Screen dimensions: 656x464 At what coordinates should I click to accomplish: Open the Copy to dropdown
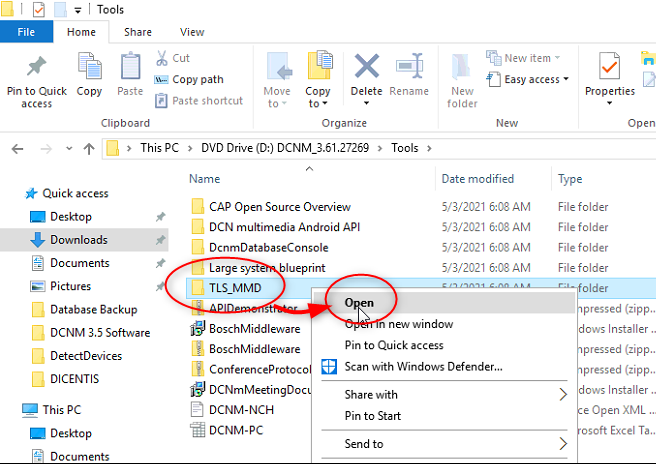(x=318, y=103)
